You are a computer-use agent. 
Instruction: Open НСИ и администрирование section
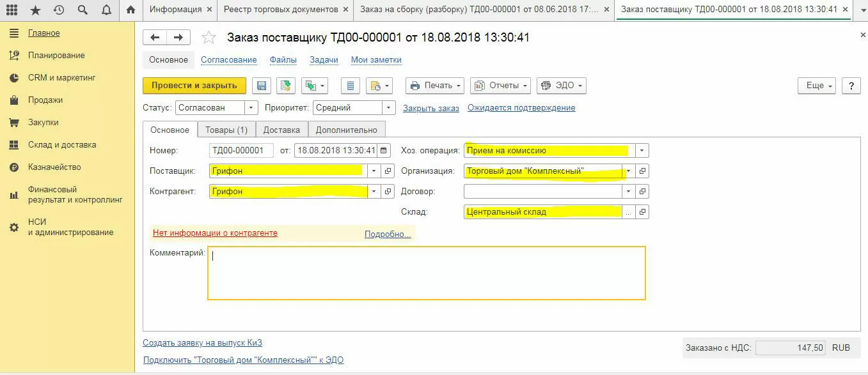click(x=70, y=227)
